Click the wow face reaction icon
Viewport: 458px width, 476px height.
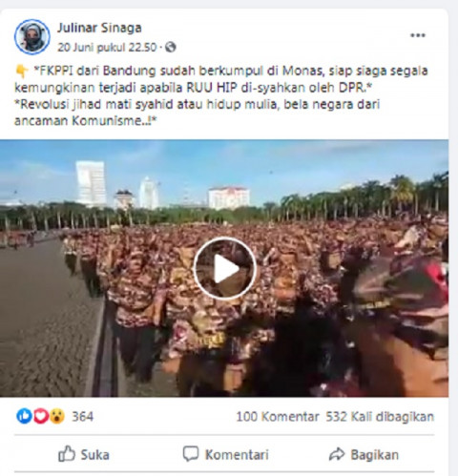[x=57, y=416]
